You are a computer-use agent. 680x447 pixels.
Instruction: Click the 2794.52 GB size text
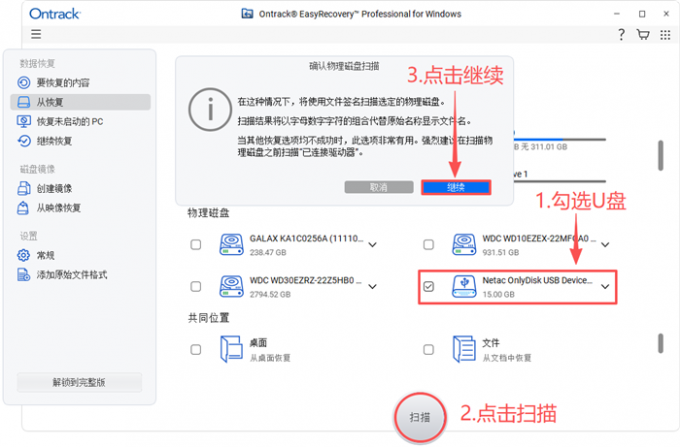point(270,294)
